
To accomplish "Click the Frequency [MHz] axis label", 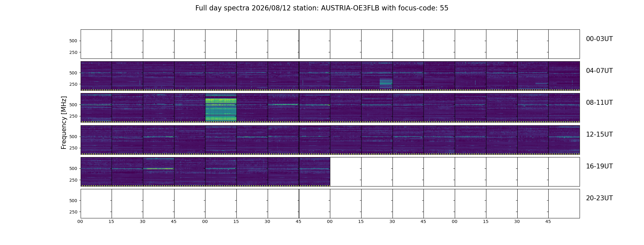I will [64, 123].
